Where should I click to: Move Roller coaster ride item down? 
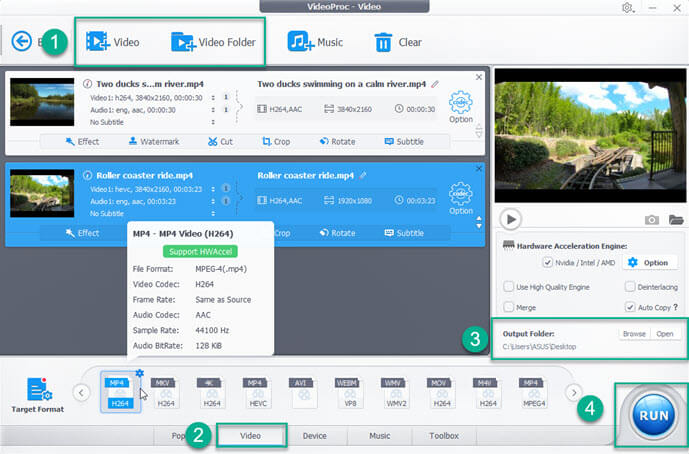click(479, 226)
